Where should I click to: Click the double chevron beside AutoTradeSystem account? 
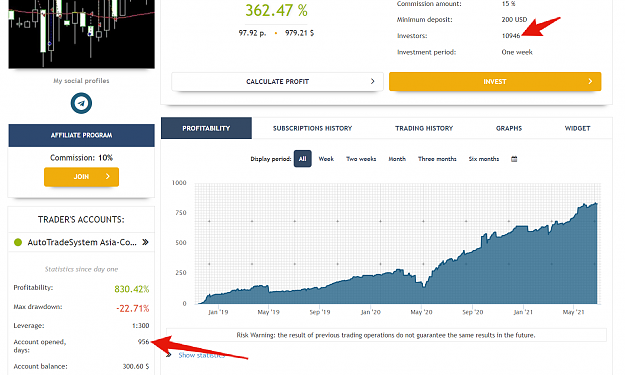145,242
